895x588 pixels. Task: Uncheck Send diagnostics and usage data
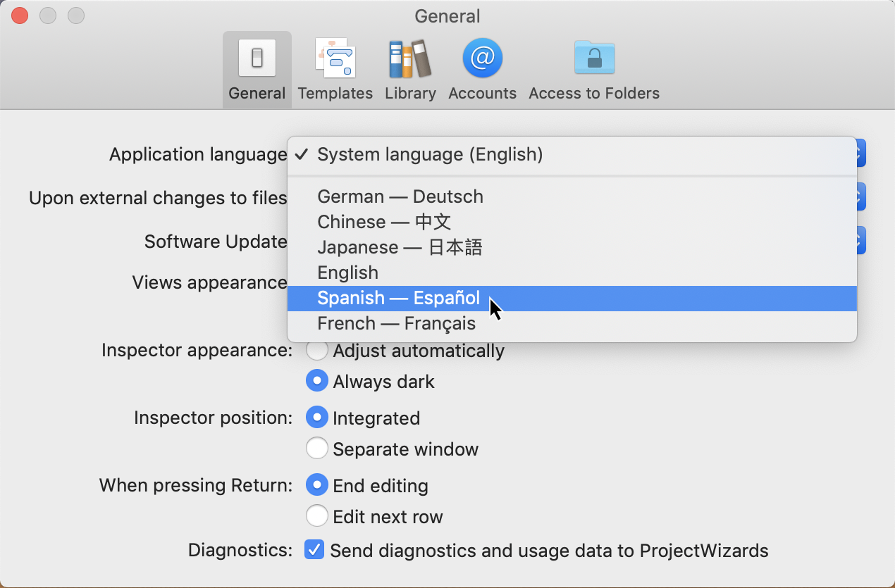pos(314,549)
